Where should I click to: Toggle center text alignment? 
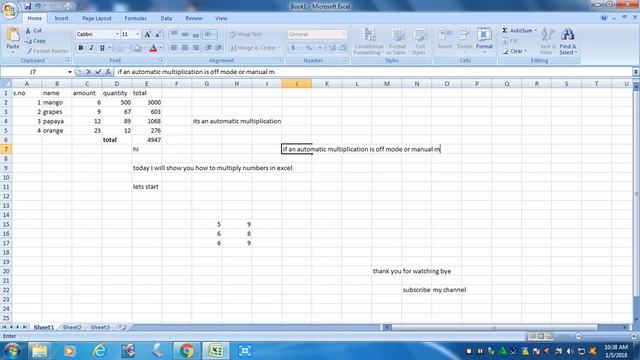coord(185,48)
